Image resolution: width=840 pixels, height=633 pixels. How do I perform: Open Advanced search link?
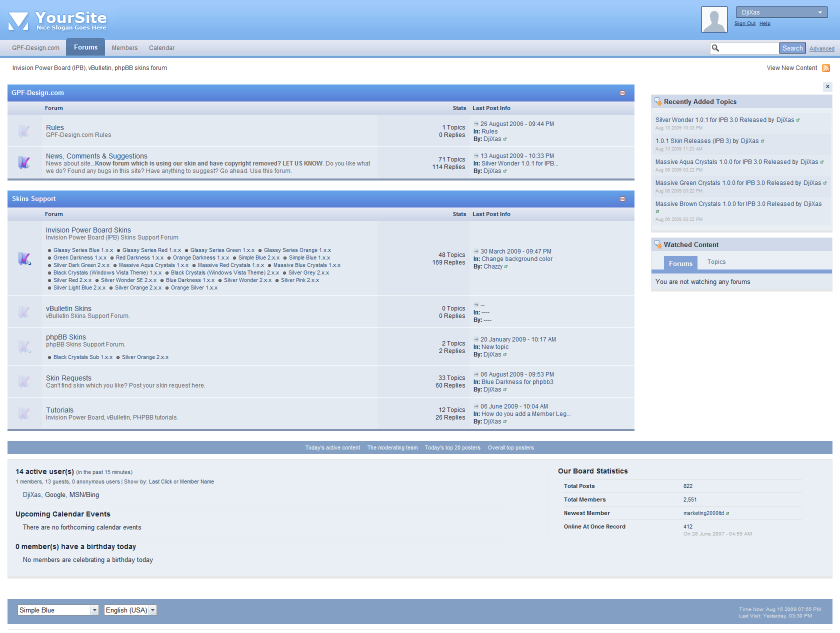tap(821, 48)
